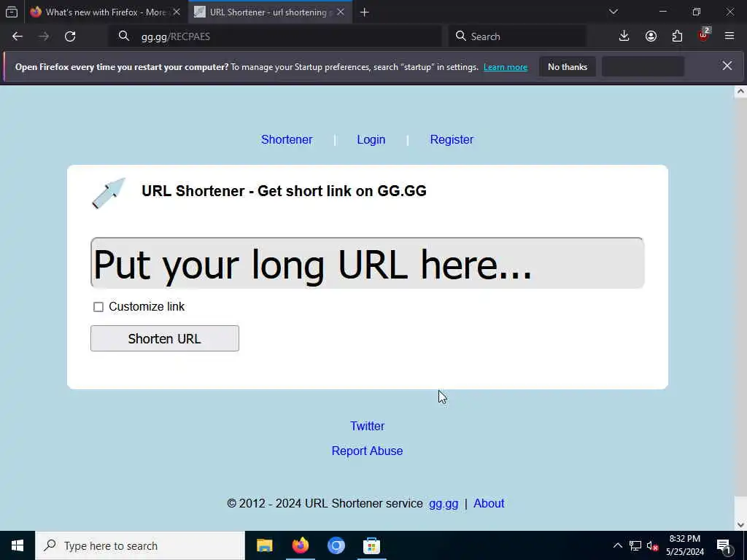Open a new tab with plus button
Image resolution: width=747 pixels, height=560 pixels.
click(365, 12)
